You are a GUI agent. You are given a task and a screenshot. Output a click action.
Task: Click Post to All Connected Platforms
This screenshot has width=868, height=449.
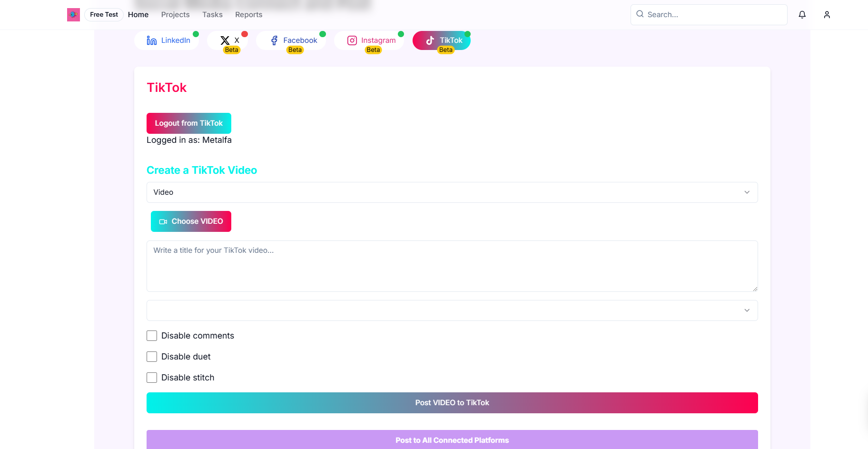coord(452,440)
